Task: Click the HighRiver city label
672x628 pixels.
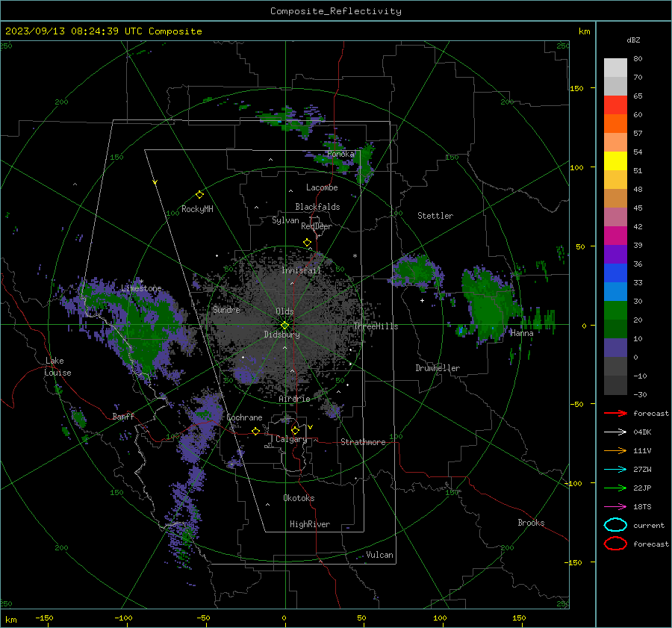Action: click(x=310, y=524)
